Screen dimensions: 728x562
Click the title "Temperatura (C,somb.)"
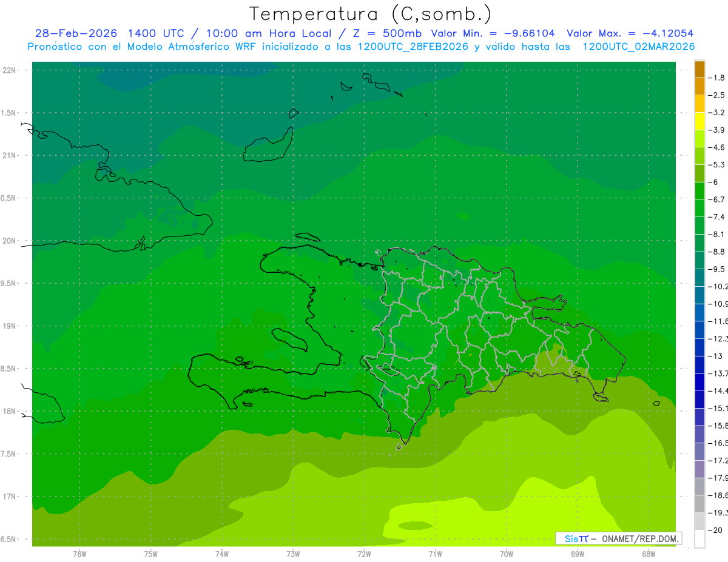click(x=370, y=14)
